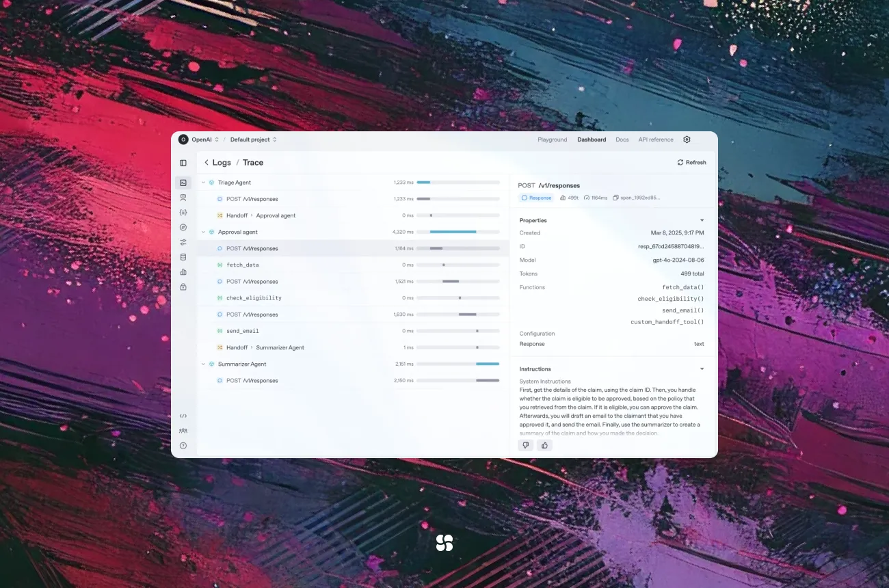The height and width of the screenshot is (588, 889).
Task: Open the Playground tab
Action: click(x=553, y=139)
